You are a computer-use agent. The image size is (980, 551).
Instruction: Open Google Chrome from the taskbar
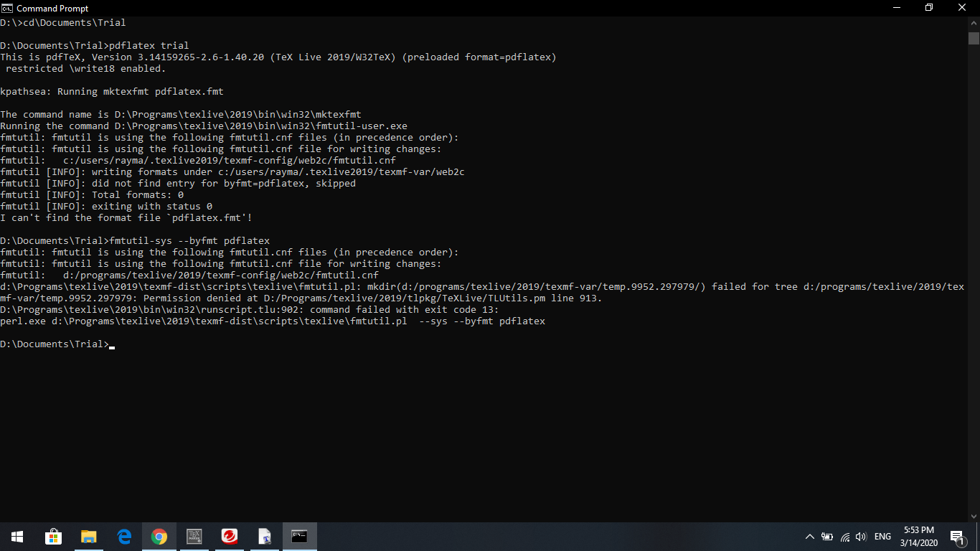pos(159,536)
